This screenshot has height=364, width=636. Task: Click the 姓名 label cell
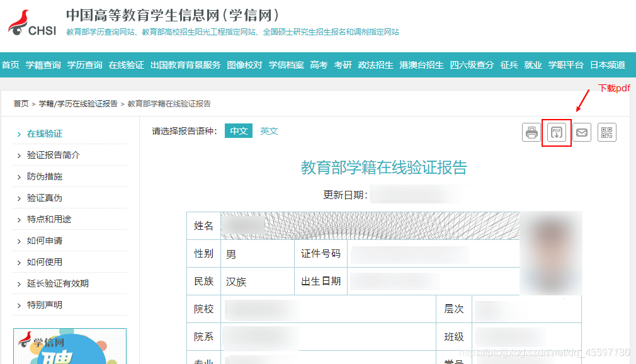click(203, 226)
